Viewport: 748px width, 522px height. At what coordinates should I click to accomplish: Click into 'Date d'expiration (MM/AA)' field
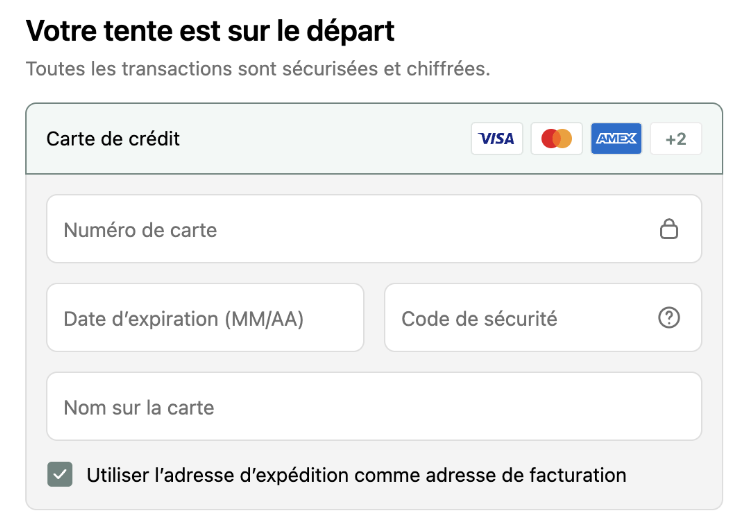coord(205,318)
